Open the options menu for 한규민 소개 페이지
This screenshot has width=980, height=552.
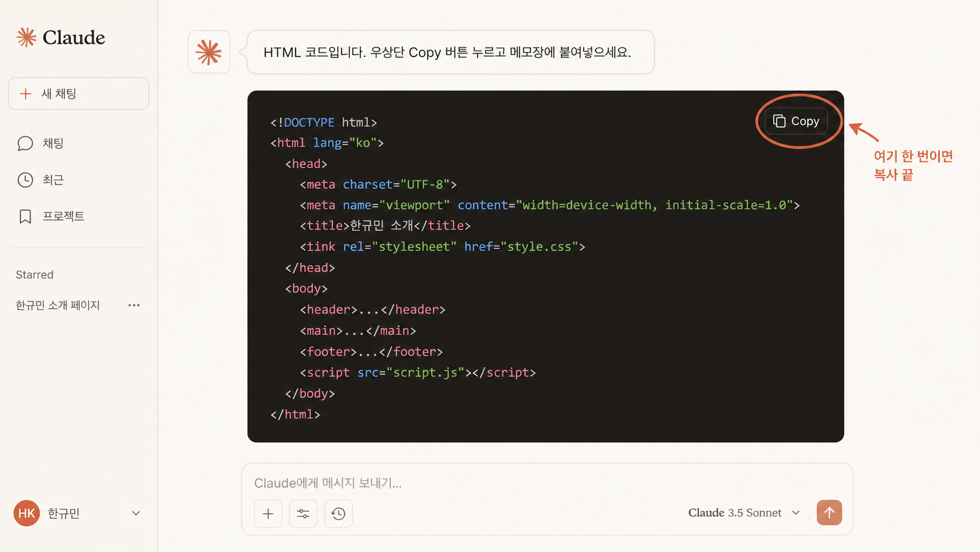tap(134, 305)
